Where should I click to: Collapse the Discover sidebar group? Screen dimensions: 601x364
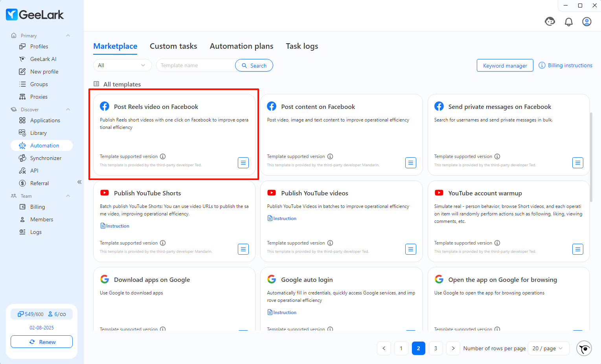click(x=68, y=109)
